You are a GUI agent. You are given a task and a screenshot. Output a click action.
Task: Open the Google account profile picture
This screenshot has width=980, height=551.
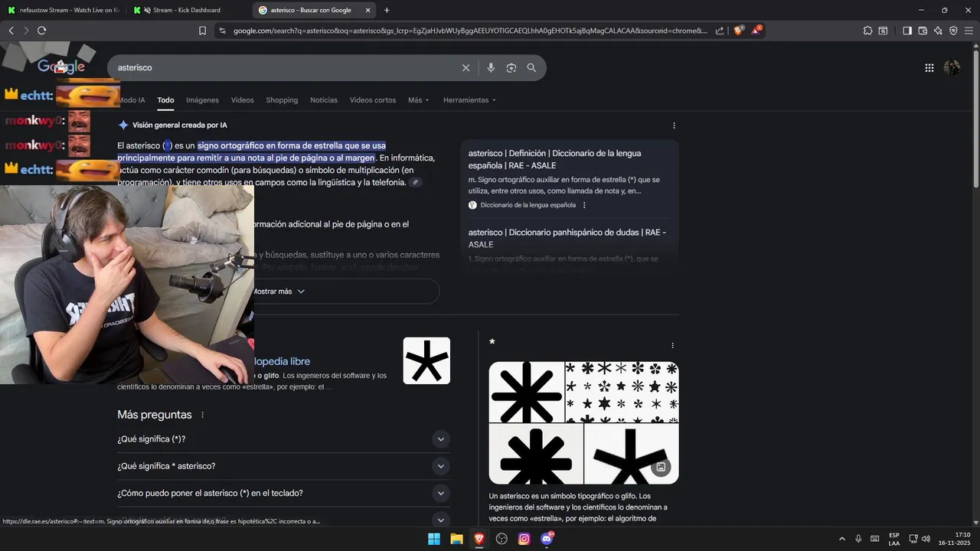pos(952,68)
